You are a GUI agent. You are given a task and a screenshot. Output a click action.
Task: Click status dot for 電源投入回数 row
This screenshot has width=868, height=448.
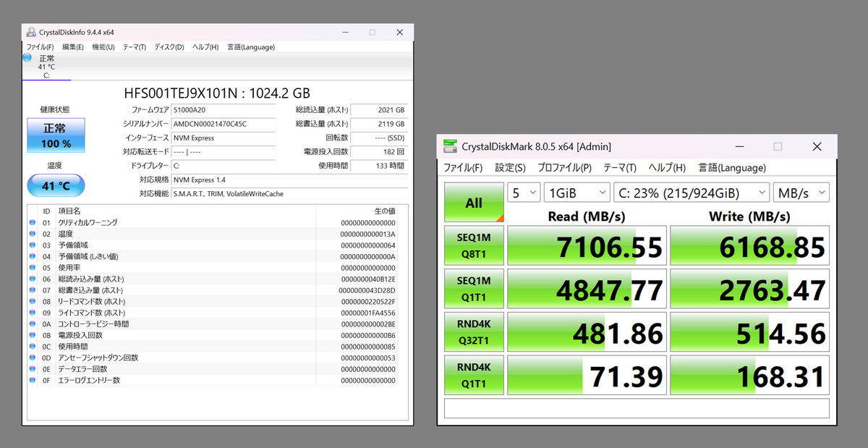point(32,335)
